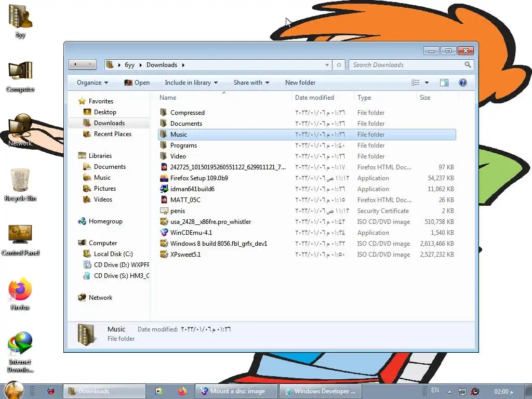The width and height of the screenshot is (532, 399).
Task: Click the Downloads breadcrumb segment
Action: (x=162, y=65)
